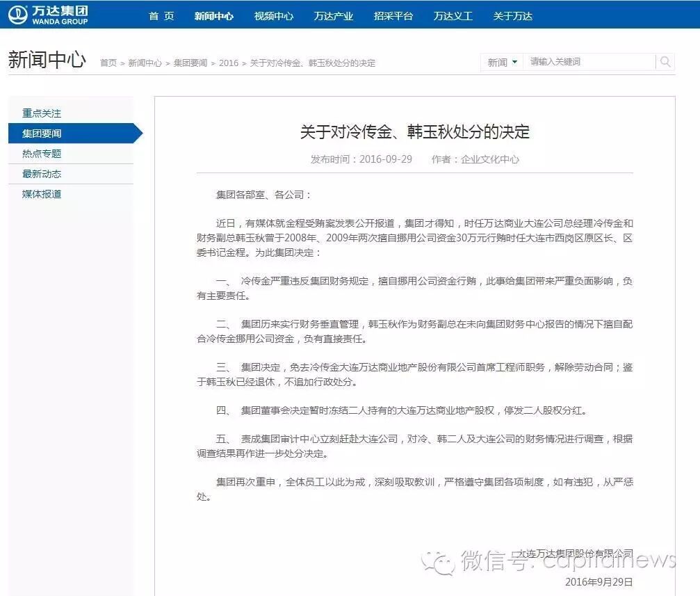This screenshot has height=596, width=700.
Task: Click the dropdown arrow beside 新闻
Action: click(514, 61)
